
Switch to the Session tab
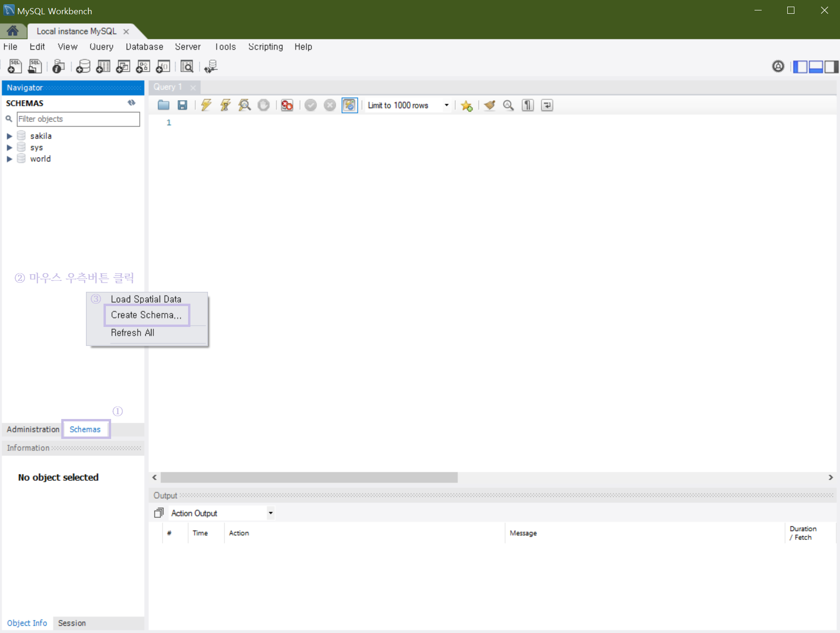tap(72, 623)
